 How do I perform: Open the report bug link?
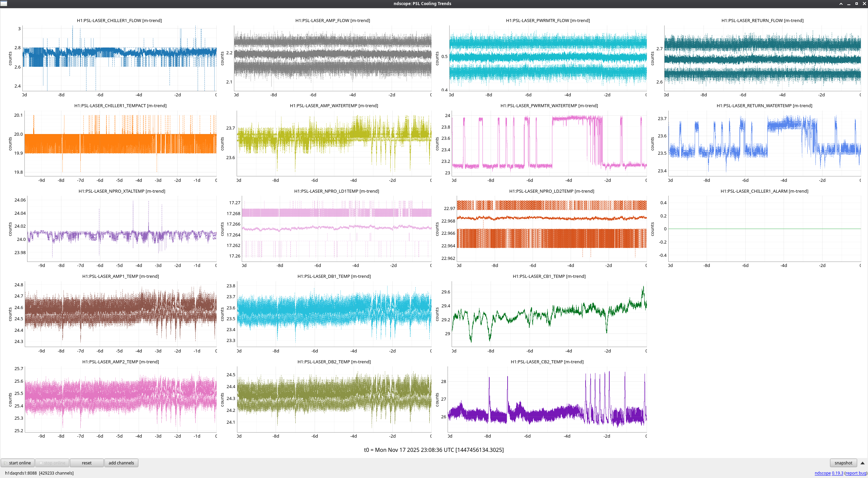855,473
